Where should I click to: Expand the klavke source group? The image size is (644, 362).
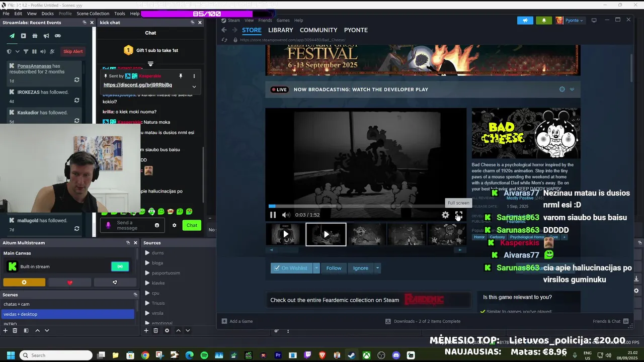[x=147, y=283]
